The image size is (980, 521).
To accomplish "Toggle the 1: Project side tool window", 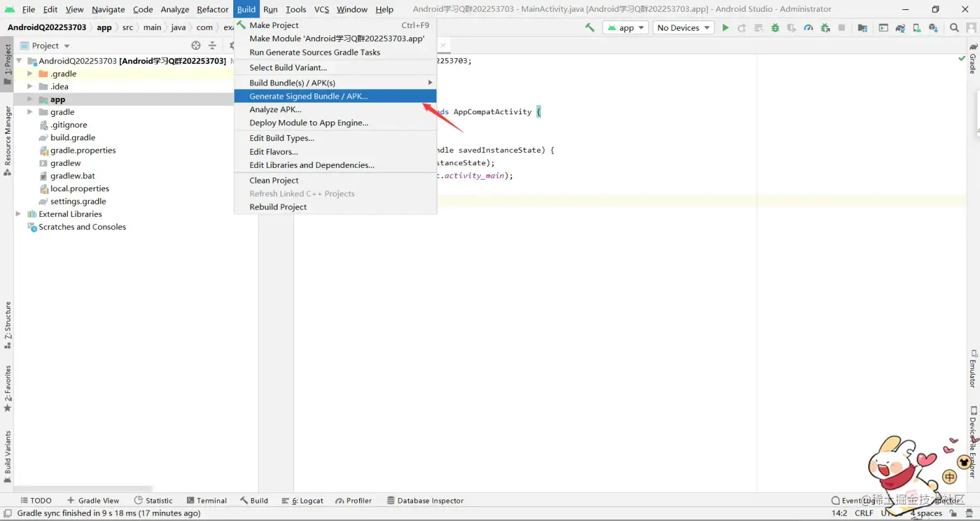I will click(x=7, y=64).
